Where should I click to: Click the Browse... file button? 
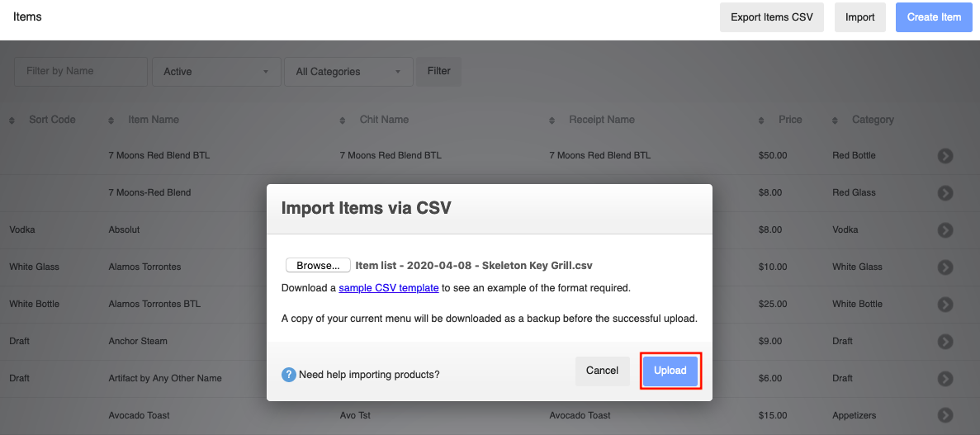318,266
